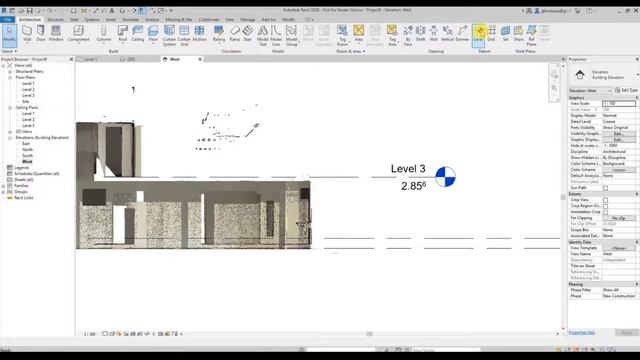The image size is (640, 360).
Task: Open the Room & Area panel dropdown
Action: (351, 51)
